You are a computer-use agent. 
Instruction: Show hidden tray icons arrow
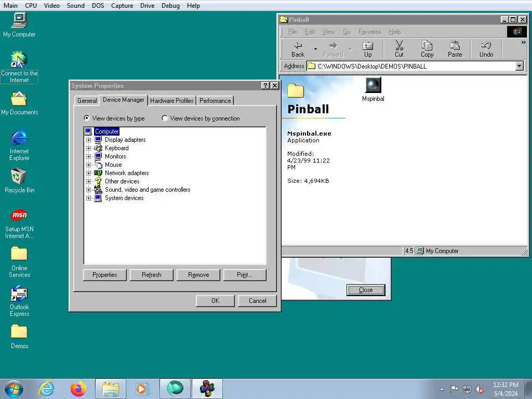tap(442, 389)
